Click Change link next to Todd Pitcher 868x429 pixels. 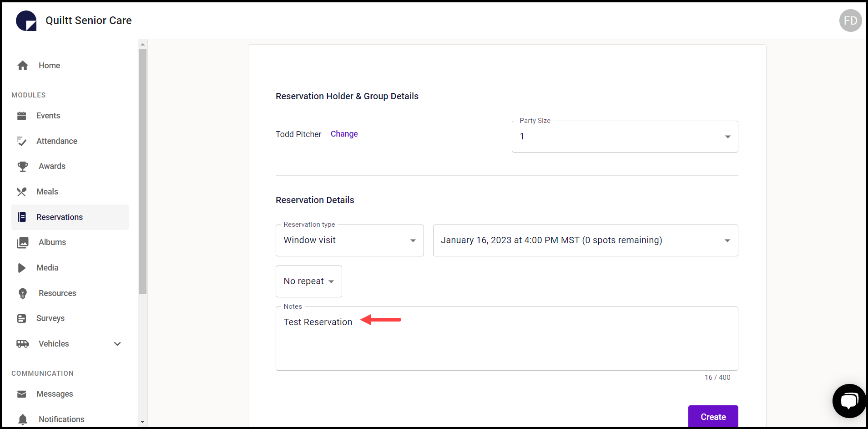click(344, 134)
